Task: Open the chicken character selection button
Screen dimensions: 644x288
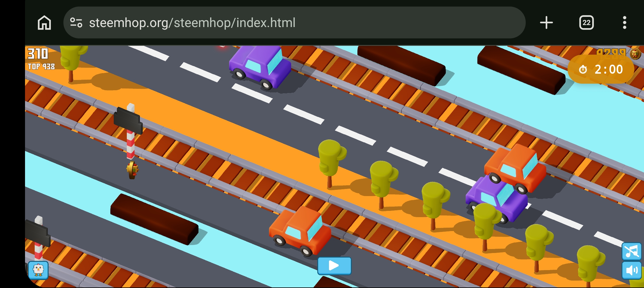Action: [x=38, y=270]
